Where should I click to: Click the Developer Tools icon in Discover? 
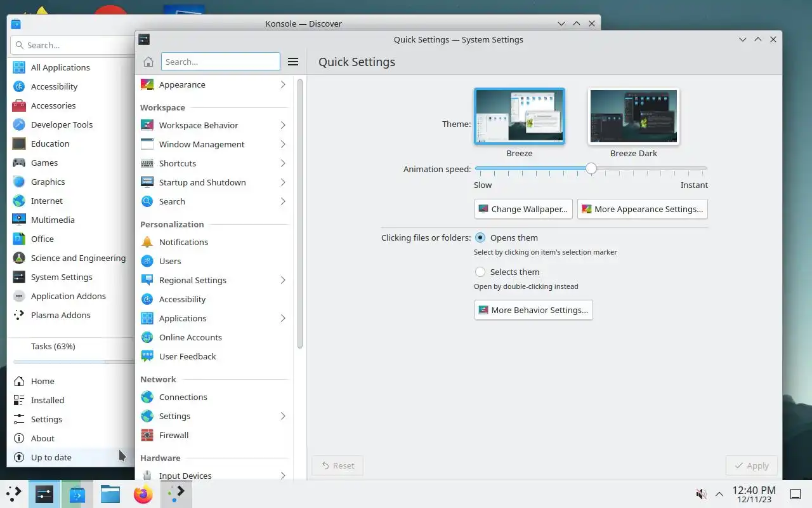point(19,124)
